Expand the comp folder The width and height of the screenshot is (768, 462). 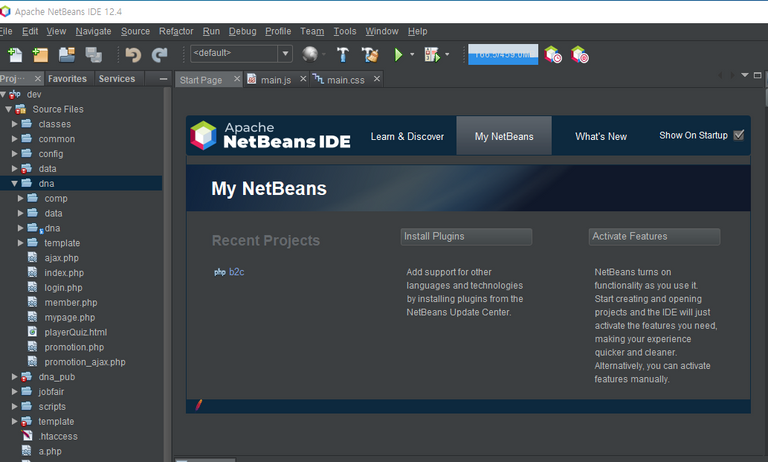click(x=20, y=198)
